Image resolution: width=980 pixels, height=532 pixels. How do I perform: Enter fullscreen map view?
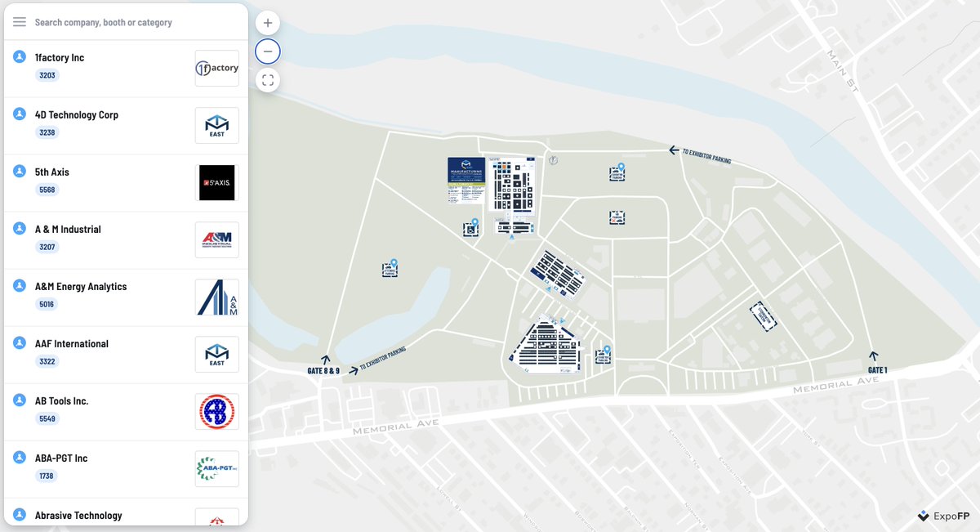pyautogui.click(x=268, y=80)
